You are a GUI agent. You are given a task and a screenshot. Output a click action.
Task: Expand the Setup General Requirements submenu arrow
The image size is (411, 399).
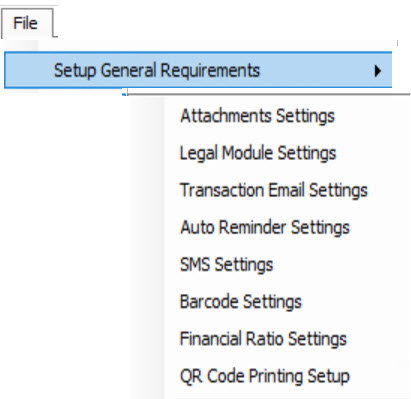(x=377, y=71)
